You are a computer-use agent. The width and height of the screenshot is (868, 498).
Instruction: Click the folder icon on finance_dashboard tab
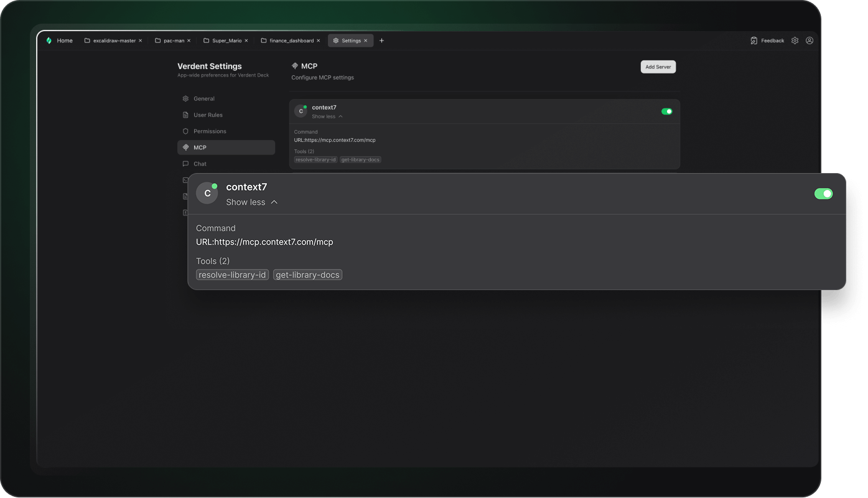[x=264, y=40]
